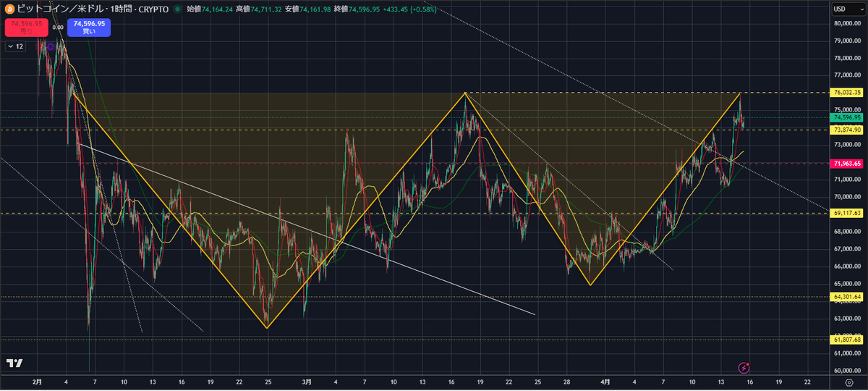This screenshot has width=868, height=391.
Task: Click the 60,000.00 price scale label
Action: pos(847,370)
